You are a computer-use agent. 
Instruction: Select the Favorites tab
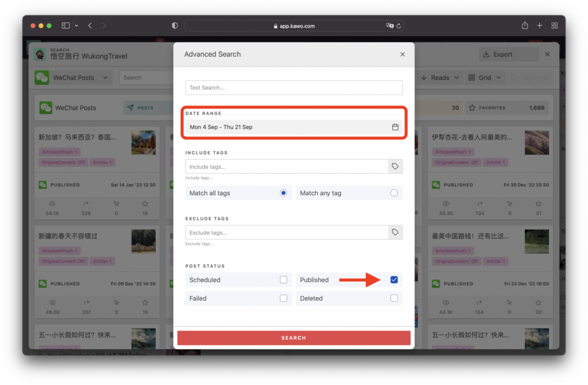(x=506, y=108)
